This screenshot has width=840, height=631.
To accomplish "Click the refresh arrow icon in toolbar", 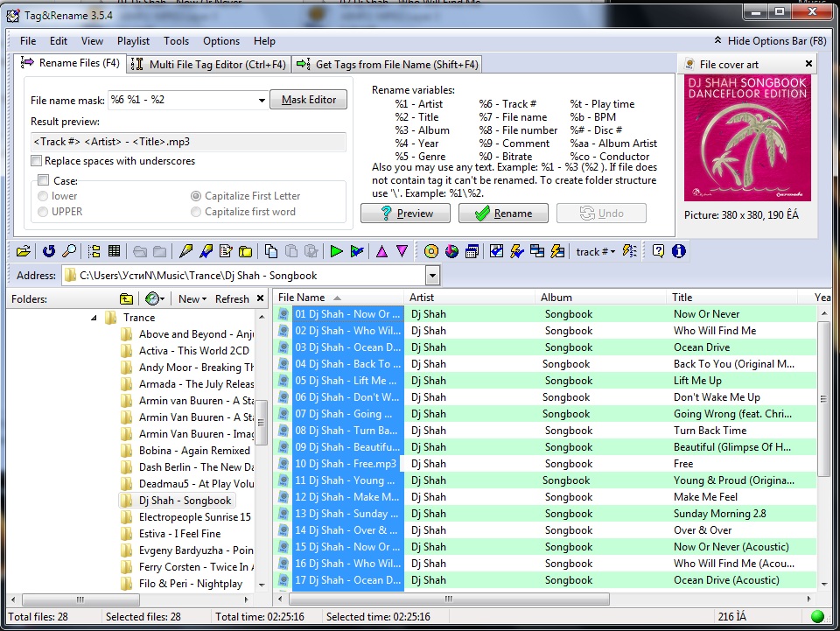I will click(49, 252).
